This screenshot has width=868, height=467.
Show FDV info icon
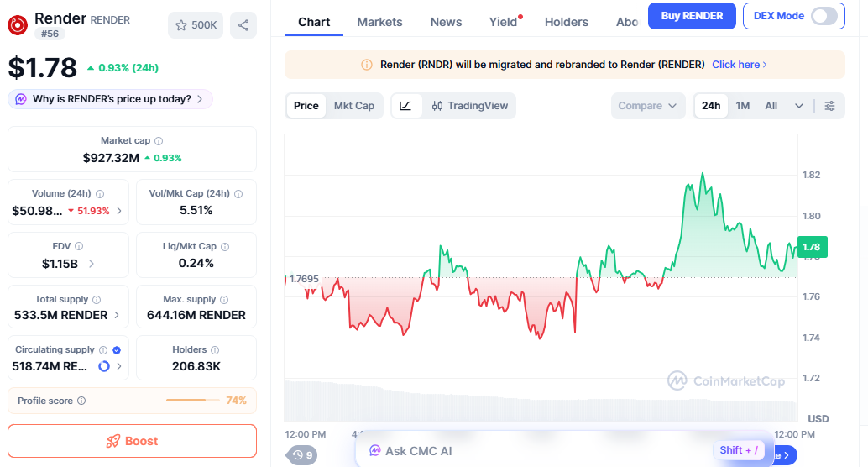pyautogui.click(x=79, y=246)
